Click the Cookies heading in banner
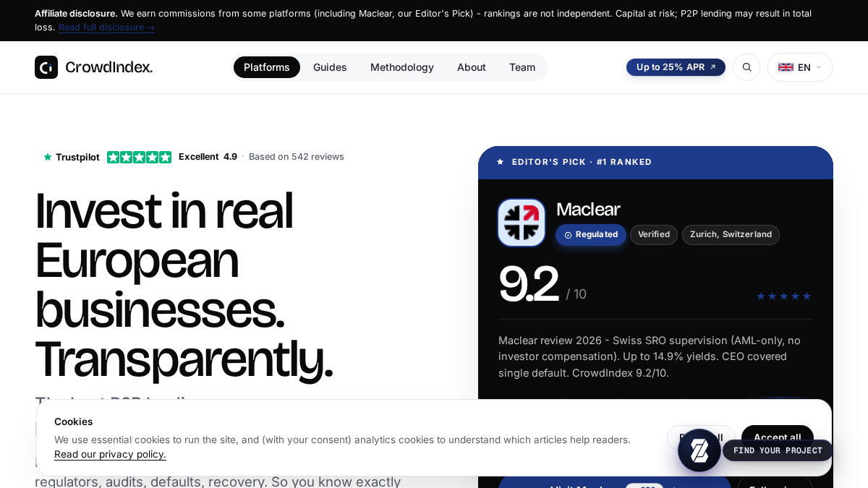The image size is (868, 488). 74,421
